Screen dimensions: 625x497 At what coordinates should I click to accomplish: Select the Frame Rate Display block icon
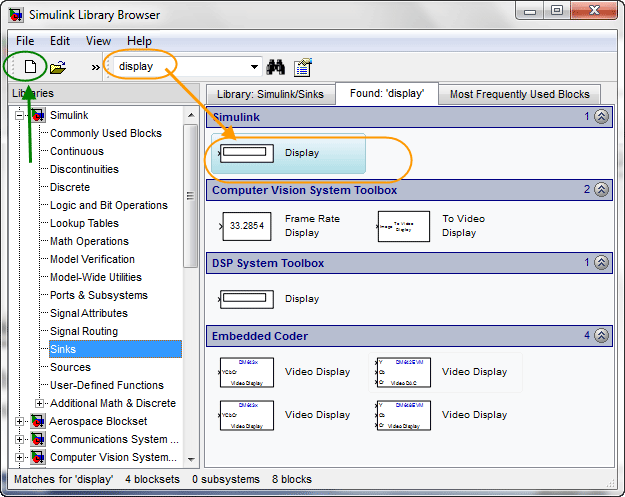pyautogui.click(x=246, y=226)
